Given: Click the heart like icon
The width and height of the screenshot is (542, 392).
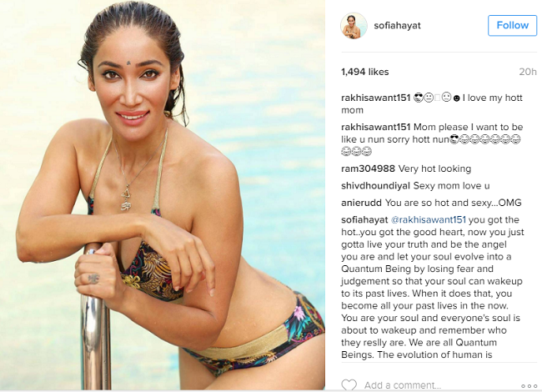Looking at the screenshot, I should tap(349, 384).
